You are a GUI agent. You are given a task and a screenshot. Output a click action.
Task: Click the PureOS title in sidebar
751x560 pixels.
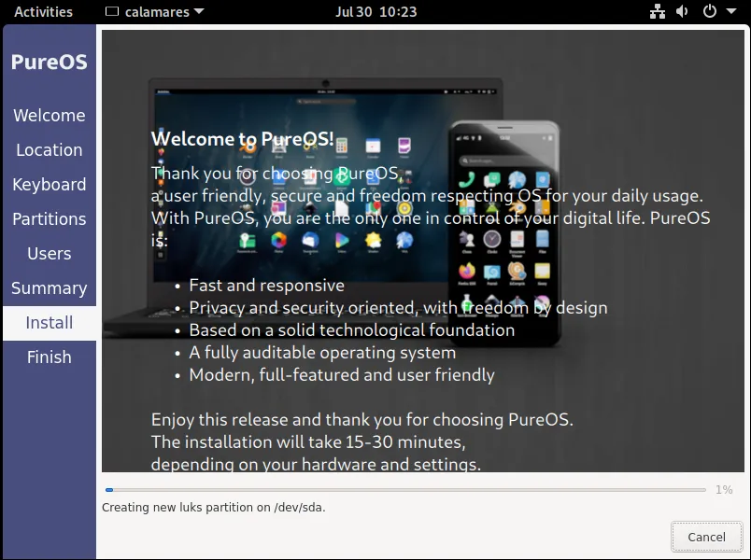point(49,63)
